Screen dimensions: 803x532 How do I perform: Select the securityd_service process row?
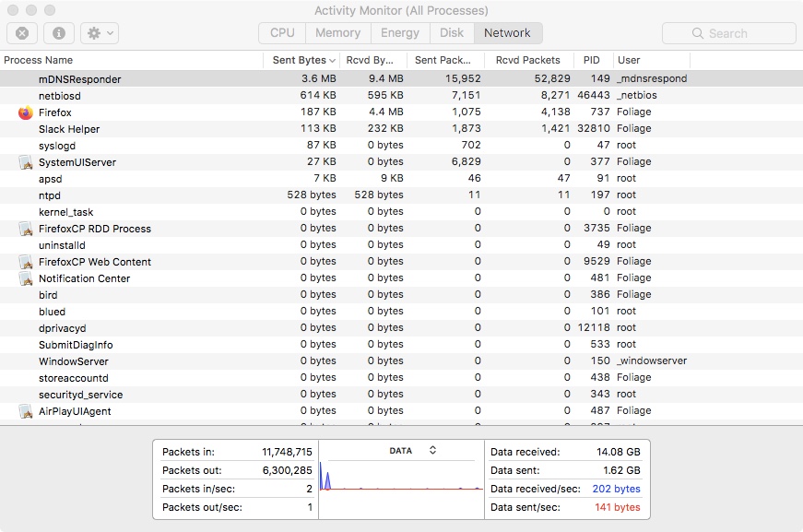[x=402, y=395]
